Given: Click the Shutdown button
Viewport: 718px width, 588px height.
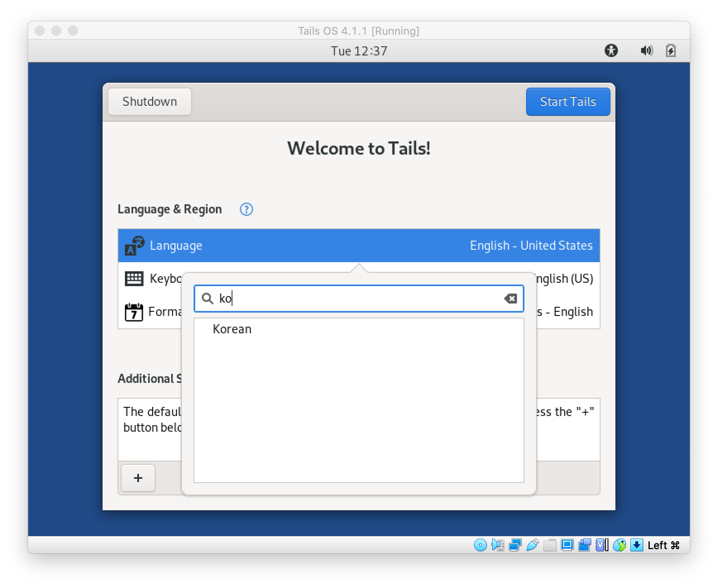Looking at the screenshot, I should pos(149,101).
